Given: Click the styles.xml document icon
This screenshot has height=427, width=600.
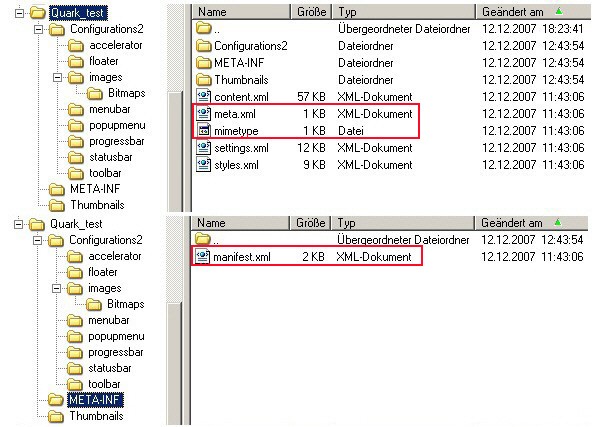Looking at the screenshot, I should click(203, 163).
